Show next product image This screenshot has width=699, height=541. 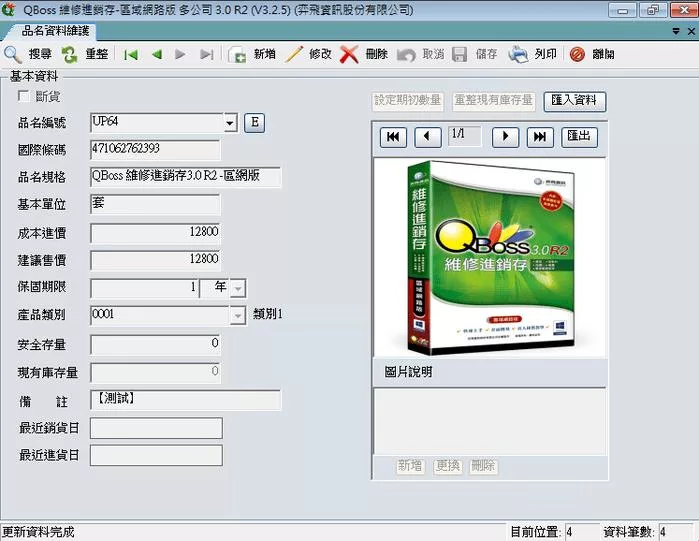tap(505, 137)
